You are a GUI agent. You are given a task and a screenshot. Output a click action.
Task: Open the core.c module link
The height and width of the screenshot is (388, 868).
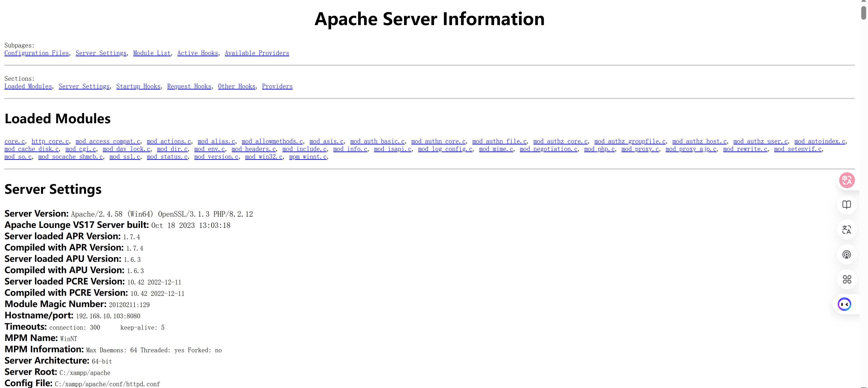(14, 141)
